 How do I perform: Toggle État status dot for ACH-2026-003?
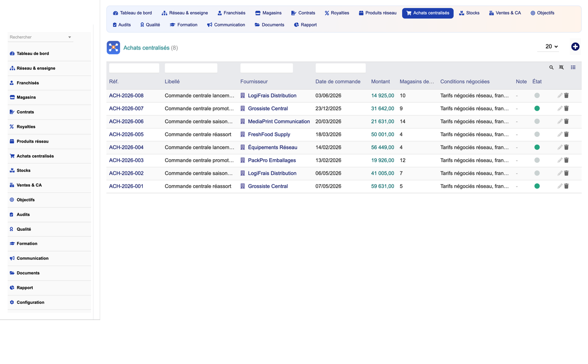537,160
